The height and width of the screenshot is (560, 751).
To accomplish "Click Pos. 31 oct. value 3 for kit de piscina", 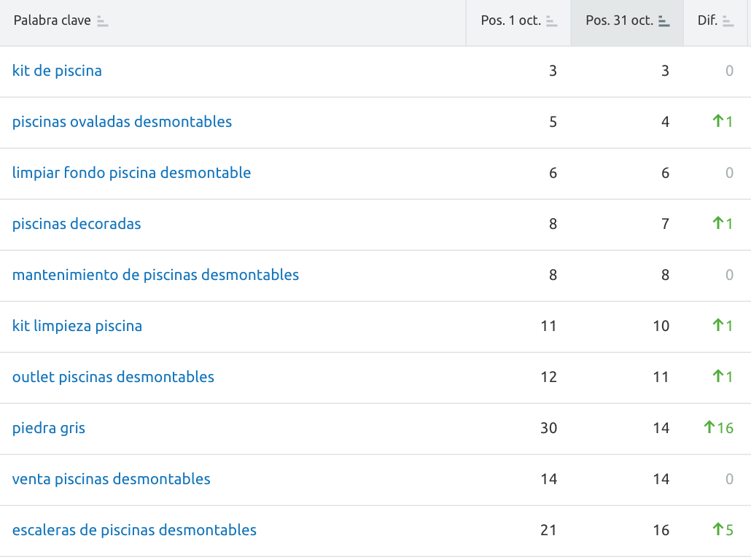I will click(x=665, y=71).
